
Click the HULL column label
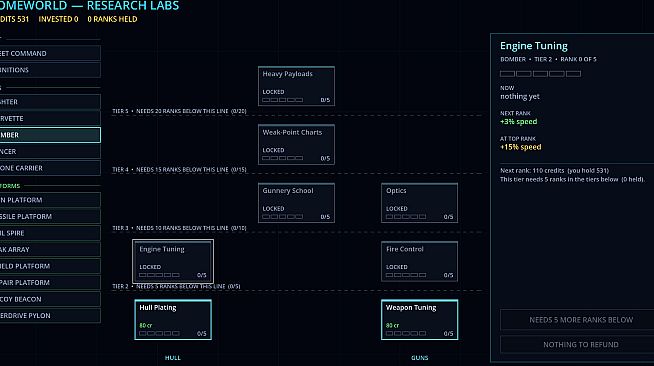coord(173,358)
